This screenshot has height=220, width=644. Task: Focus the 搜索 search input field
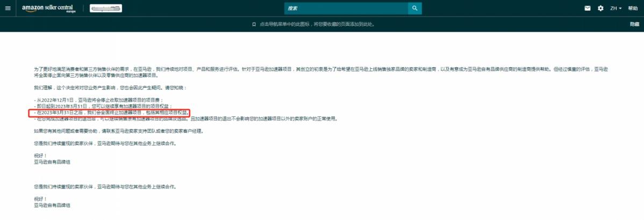click(x=346, y=8)
